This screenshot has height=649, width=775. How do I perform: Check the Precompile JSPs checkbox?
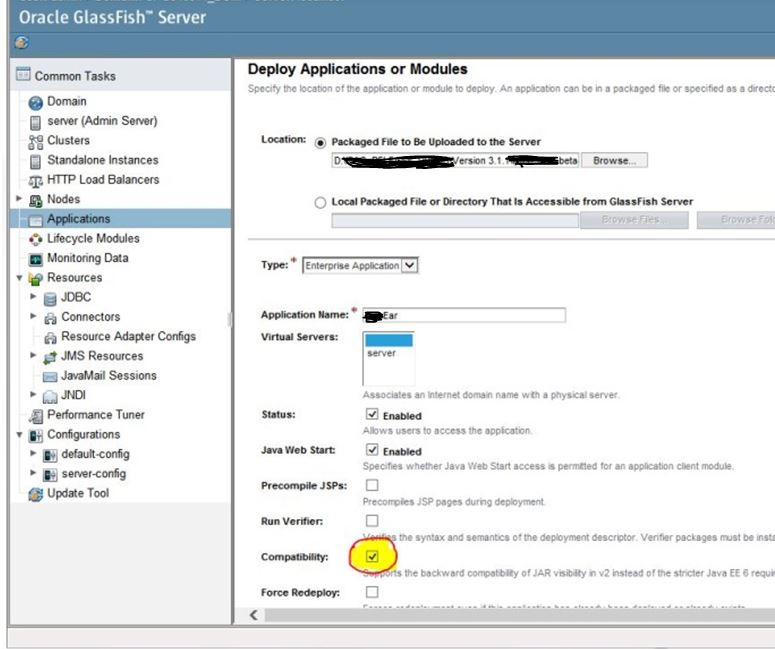point(372,485)
